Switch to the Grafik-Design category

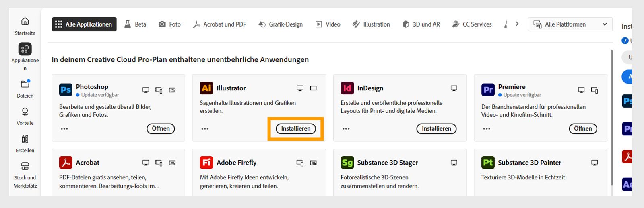click(281, 24)
